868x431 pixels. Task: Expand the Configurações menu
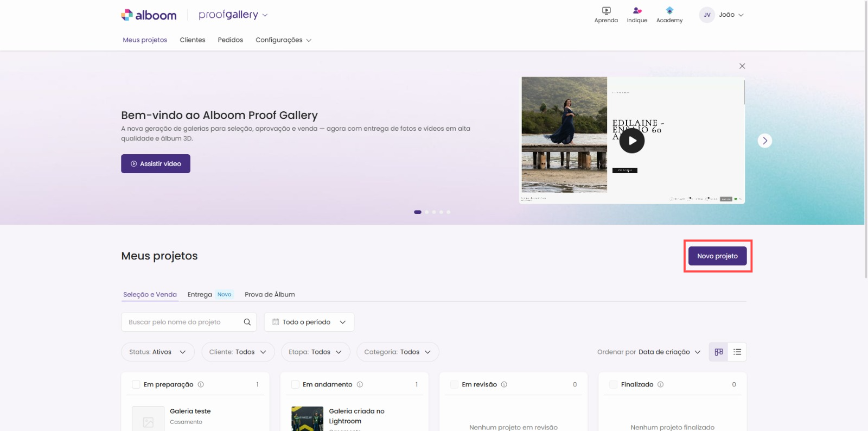point(283,40)
